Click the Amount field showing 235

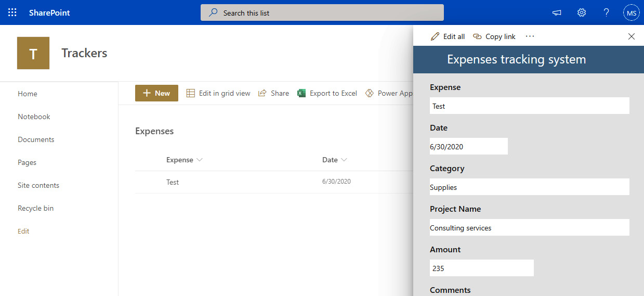coord(482,268)
